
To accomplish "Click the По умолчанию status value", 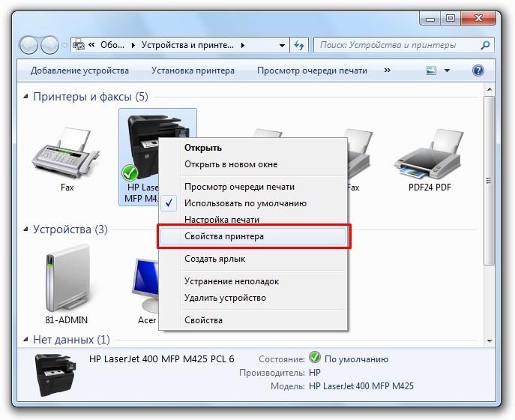I will pyautogui.click(x=356, y=359).
